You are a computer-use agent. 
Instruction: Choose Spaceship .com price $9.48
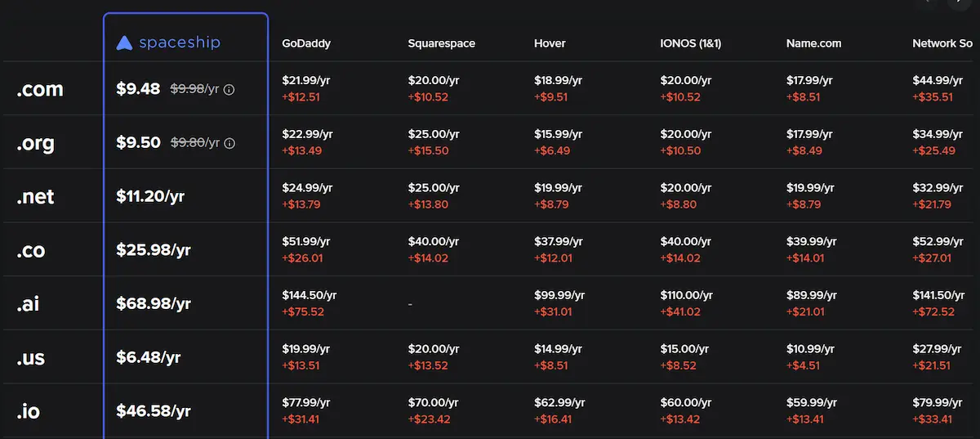click(138, 89)
